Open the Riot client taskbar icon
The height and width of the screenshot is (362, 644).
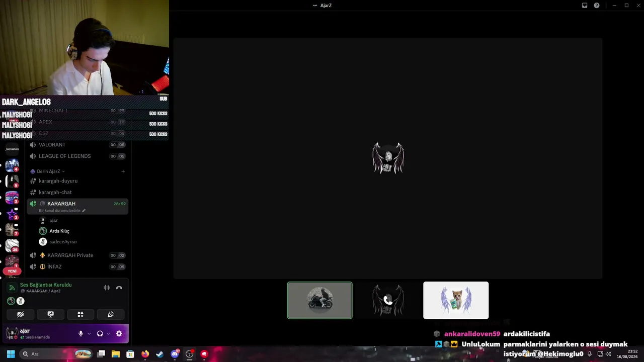pos(204,354)
